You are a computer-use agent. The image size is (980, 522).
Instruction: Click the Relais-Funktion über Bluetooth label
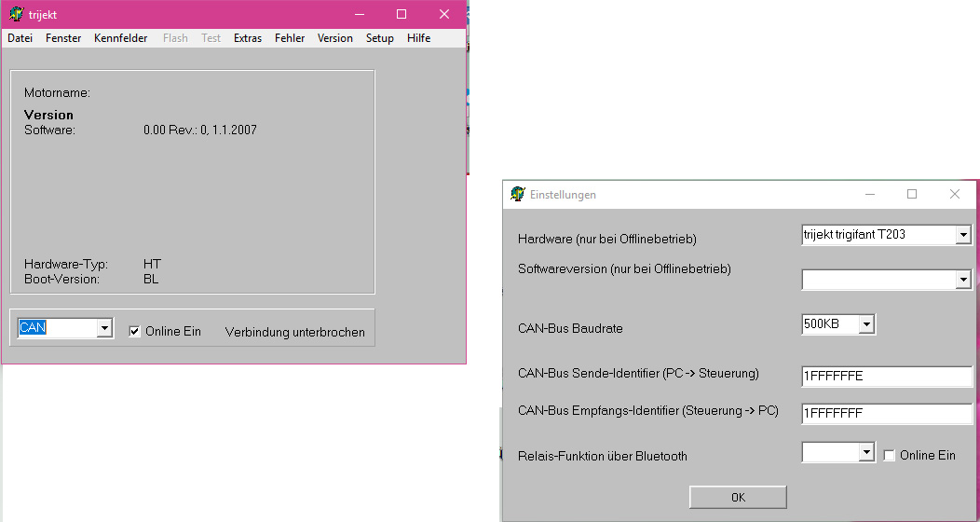coord(603,456)
